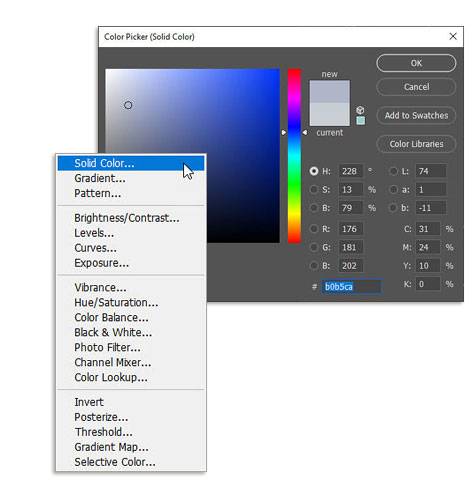Image resolution: width=473 pixels, height=500 pixels.
Task: Click the Lab a field showing 1
Action: pos(430,190)
